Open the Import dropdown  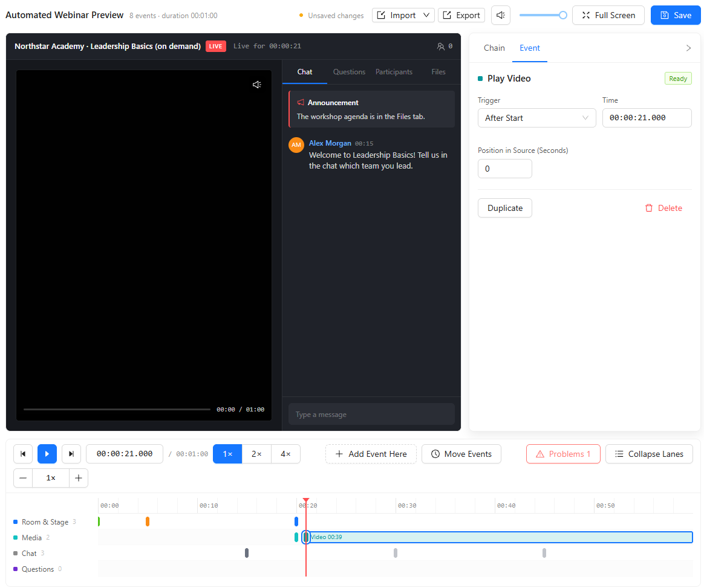(403, 15)
